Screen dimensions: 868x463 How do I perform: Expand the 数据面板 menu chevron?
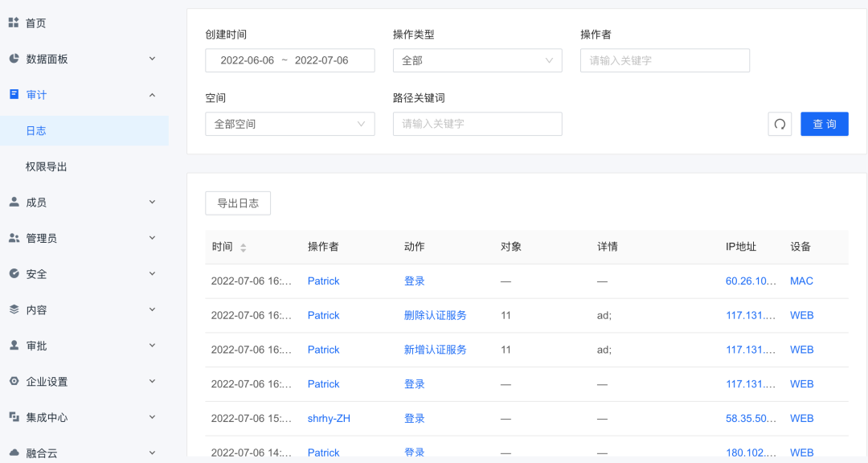coord(152,59)
